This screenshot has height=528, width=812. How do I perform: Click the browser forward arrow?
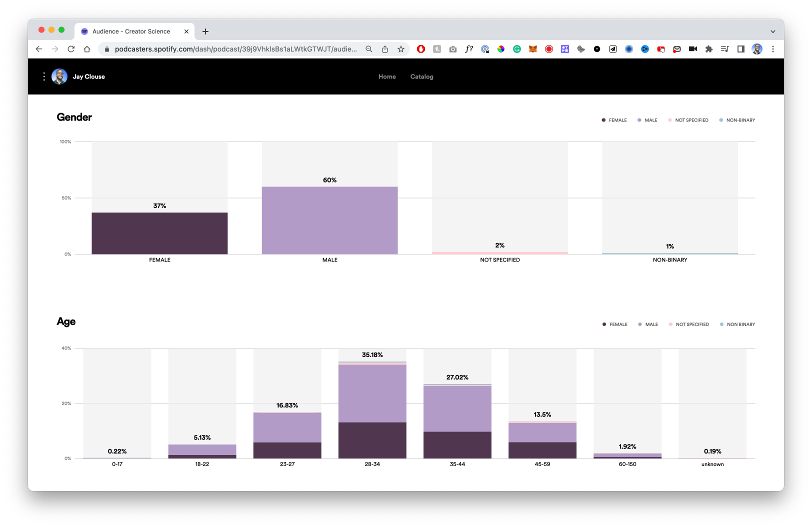click(x=55, y=49)
